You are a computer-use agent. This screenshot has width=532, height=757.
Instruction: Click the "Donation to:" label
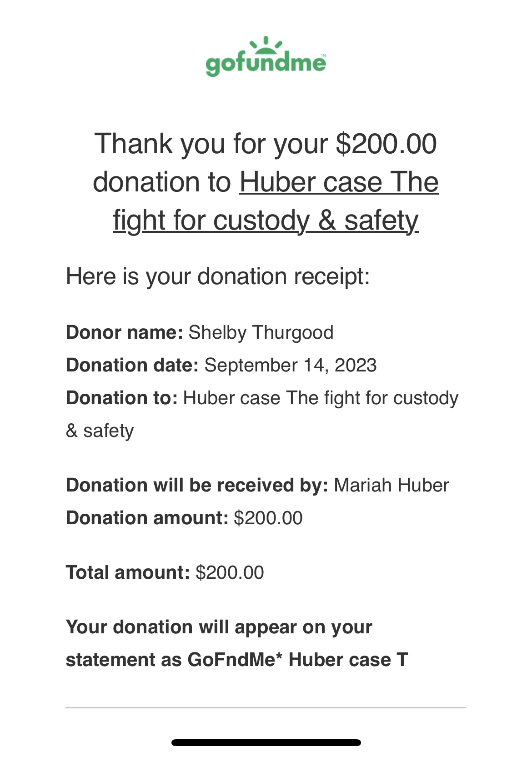coord(121,398)
